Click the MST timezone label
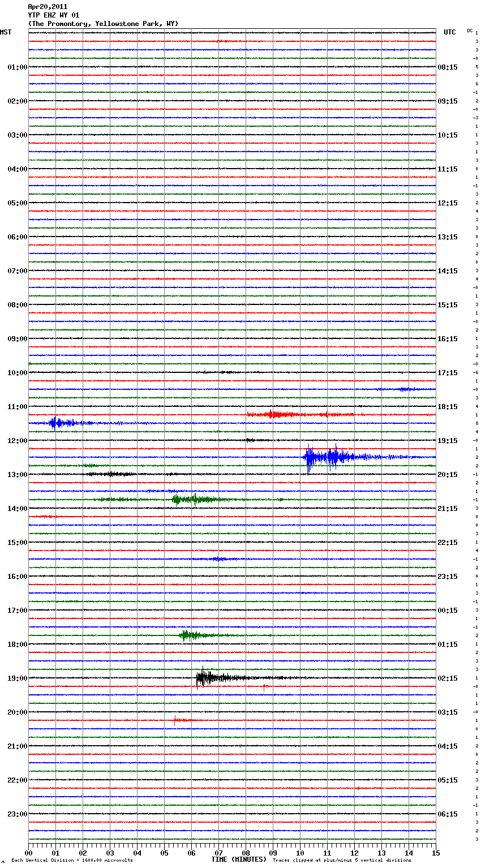 pos(6,32)
